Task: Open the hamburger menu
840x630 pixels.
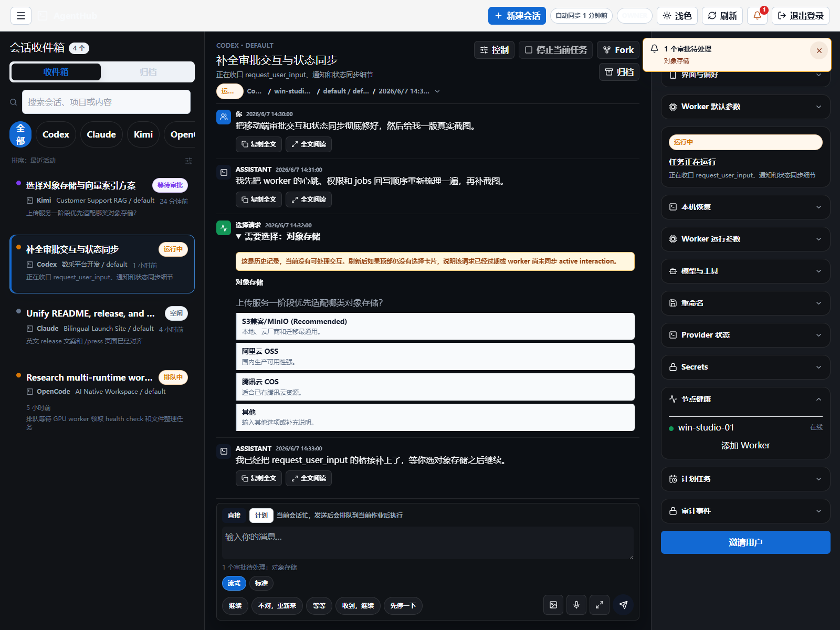Action: coord(21,16)
